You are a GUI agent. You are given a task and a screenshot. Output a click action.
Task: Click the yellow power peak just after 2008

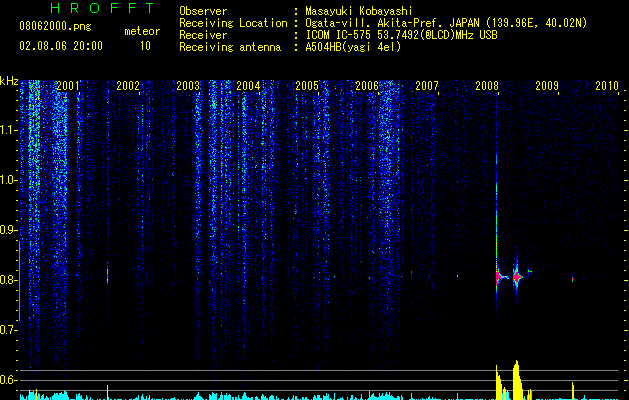[x=499, y=382]
